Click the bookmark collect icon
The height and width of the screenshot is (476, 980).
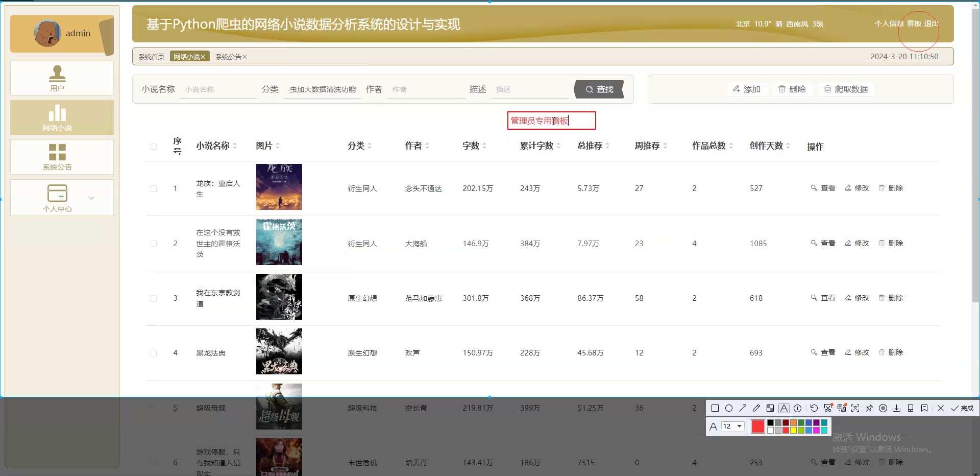pos(924,408)
